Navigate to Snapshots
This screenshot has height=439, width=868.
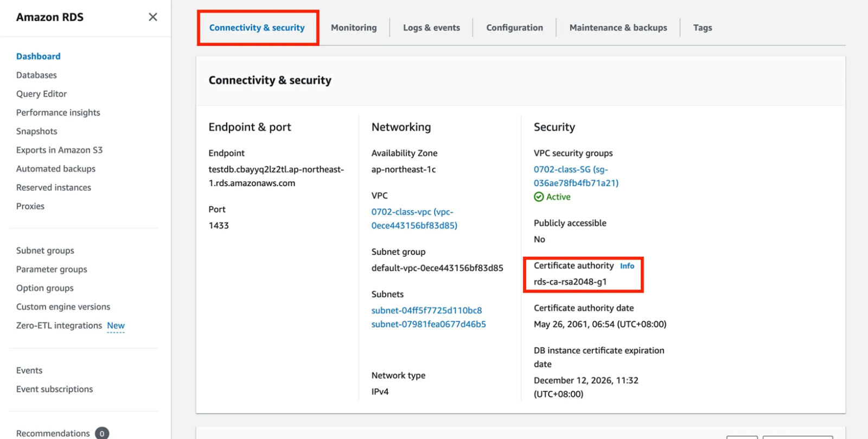pyautogui.click(x=36, y=131)
